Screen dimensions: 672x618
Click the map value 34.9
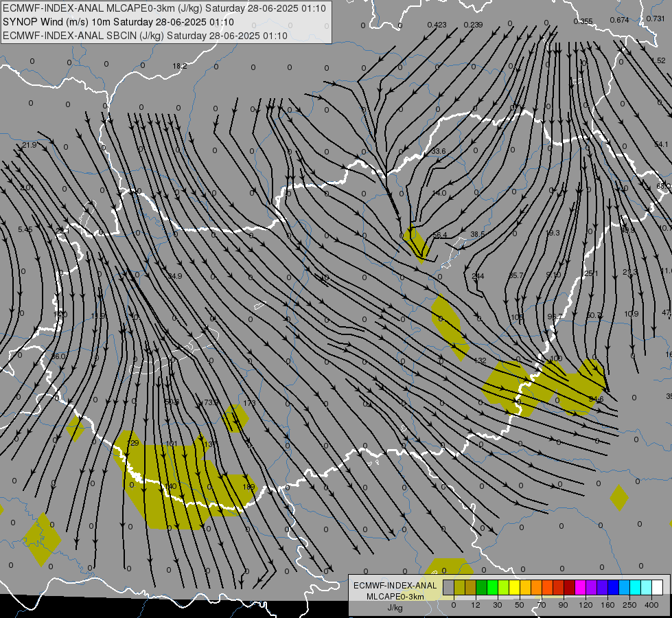click(x=175, y=276)
